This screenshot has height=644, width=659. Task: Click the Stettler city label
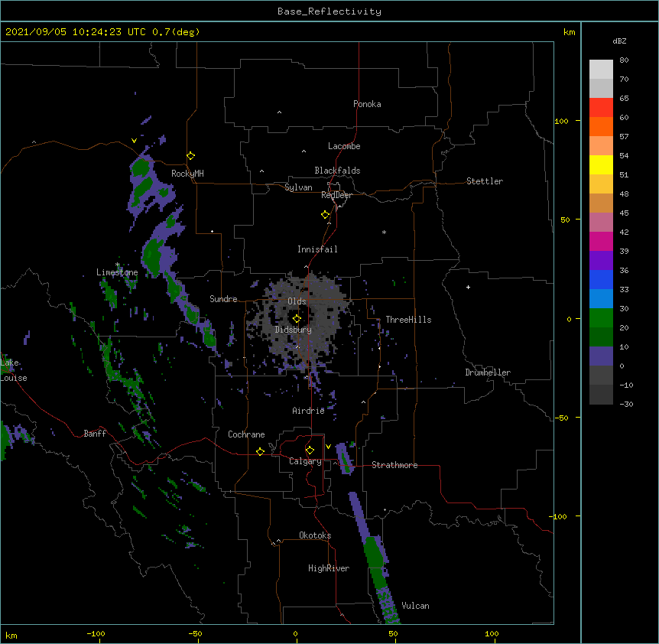pyautogui.click(x=485, y=181)
